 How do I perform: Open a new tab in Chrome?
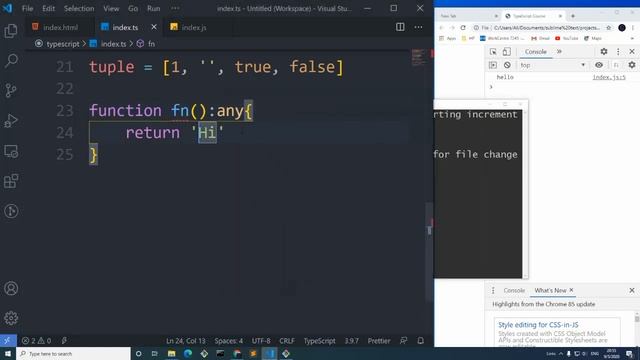click(x=573, y=16)
